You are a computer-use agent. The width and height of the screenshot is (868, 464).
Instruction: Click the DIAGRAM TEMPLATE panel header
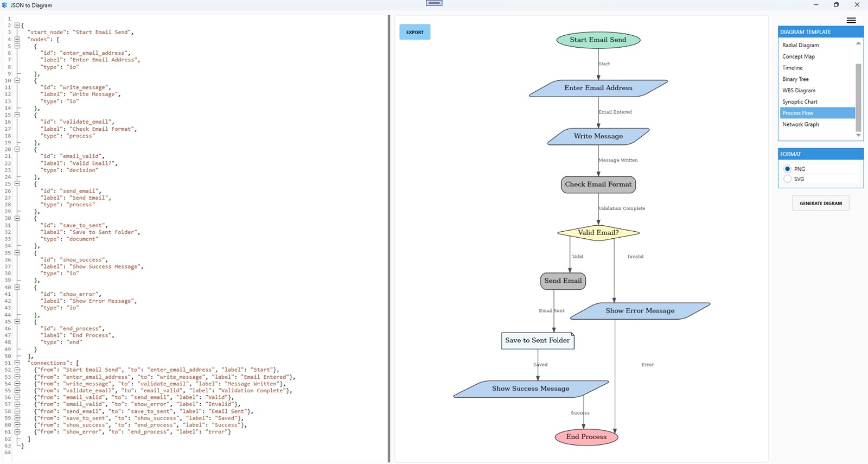click(821, 32)
